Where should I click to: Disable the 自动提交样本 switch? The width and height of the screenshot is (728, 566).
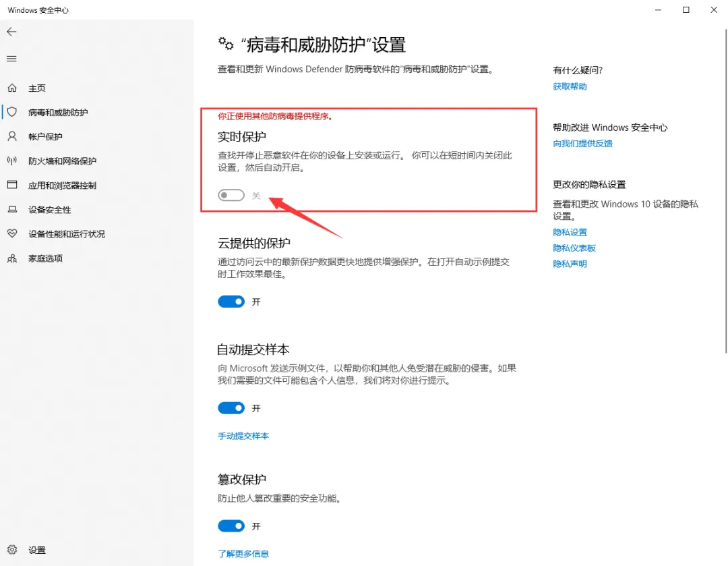point(231,408)
